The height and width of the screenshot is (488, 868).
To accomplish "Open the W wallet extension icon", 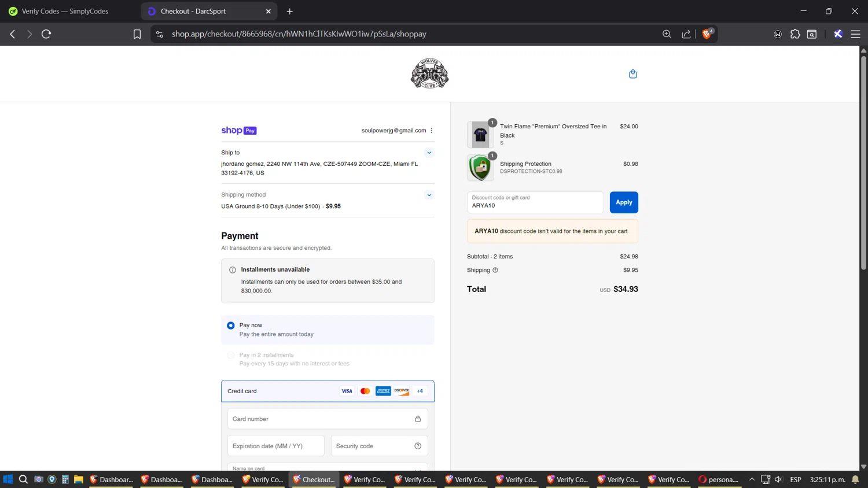I will [x=778, y=34].
